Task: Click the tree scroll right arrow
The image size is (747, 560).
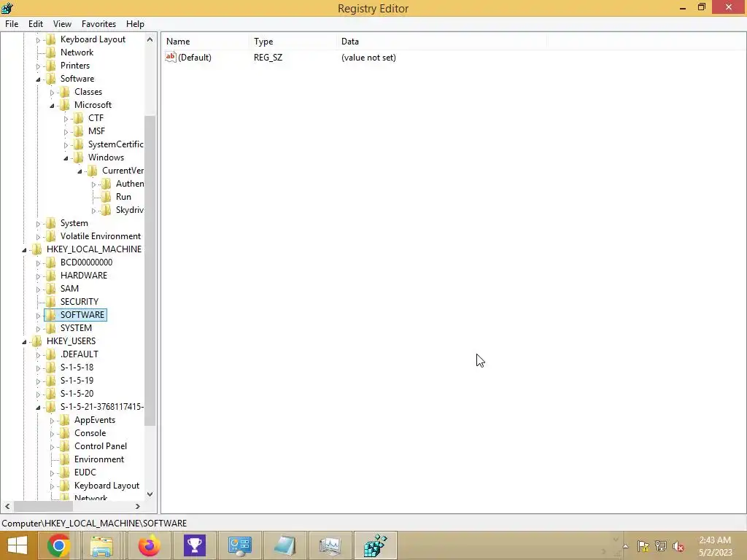Action: [138, 506]
